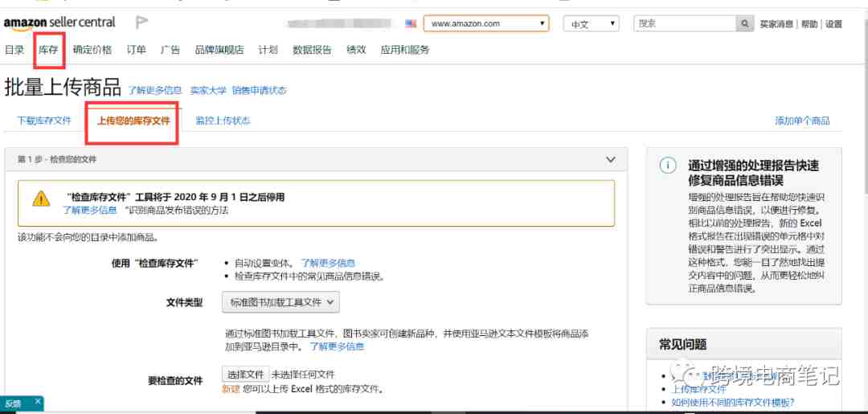Image resolution: width=868 pixels, height=414 pixels.
Task: Click 了解更多信息 after the file type description
Action: [x=337, y=346]
